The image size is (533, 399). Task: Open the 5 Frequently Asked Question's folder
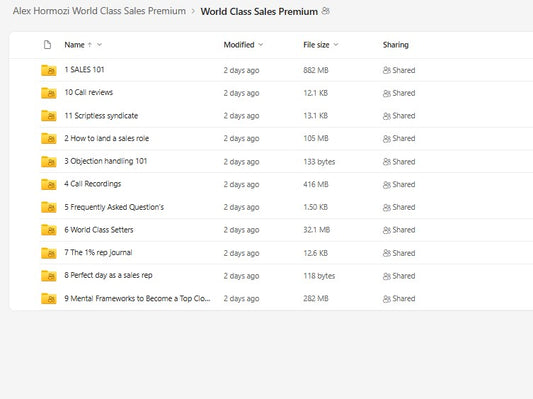tap(114, 207)
